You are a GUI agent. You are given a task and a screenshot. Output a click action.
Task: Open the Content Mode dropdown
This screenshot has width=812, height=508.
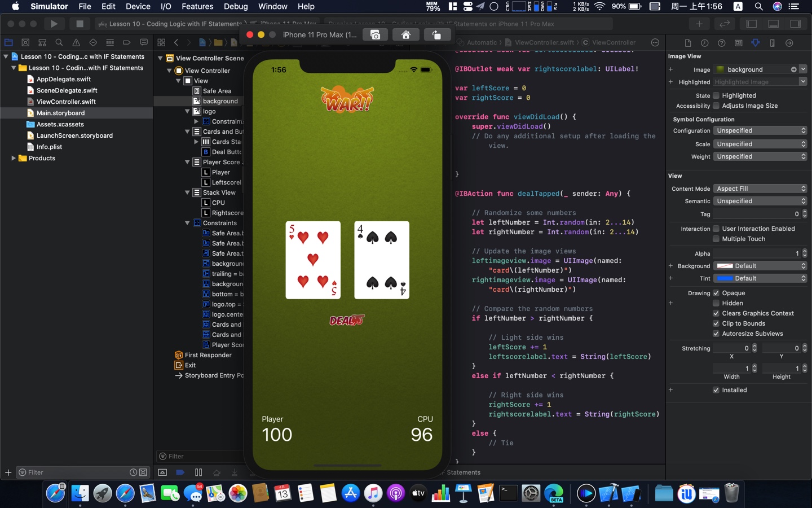tap(760, 189)
